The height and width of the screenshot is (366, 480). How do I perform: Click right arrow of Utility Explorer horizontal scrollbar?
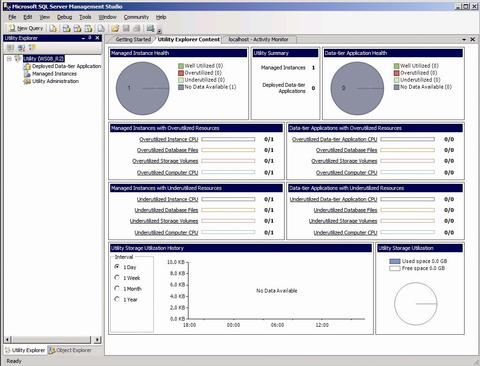tap(97, 340)
